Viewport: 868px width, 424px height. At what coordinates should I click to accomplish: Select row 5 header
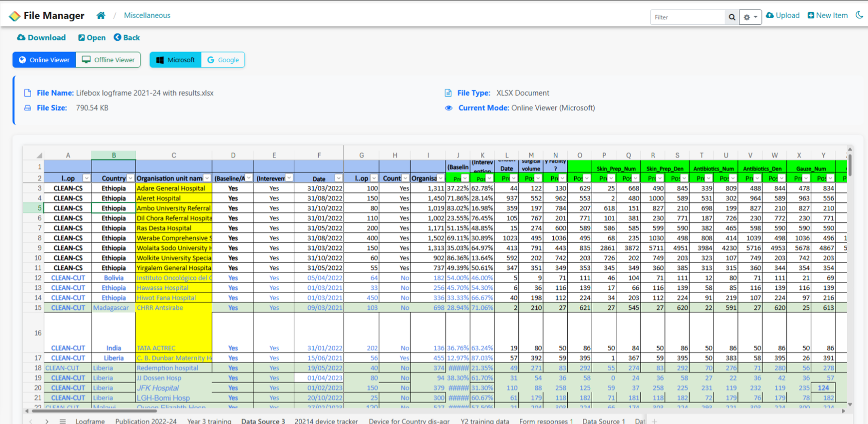coord(34,208)
